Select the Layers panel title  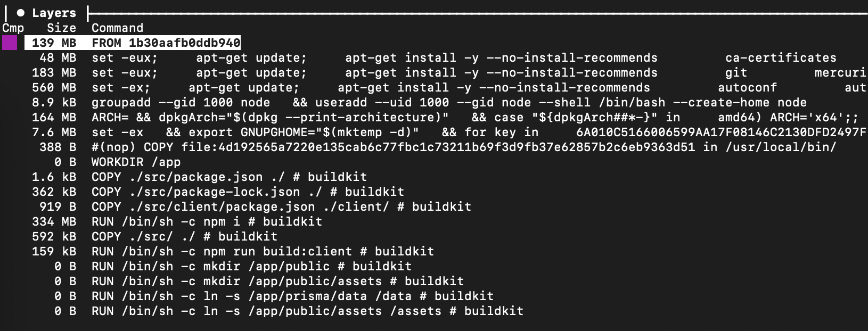[x=54, y=13]
